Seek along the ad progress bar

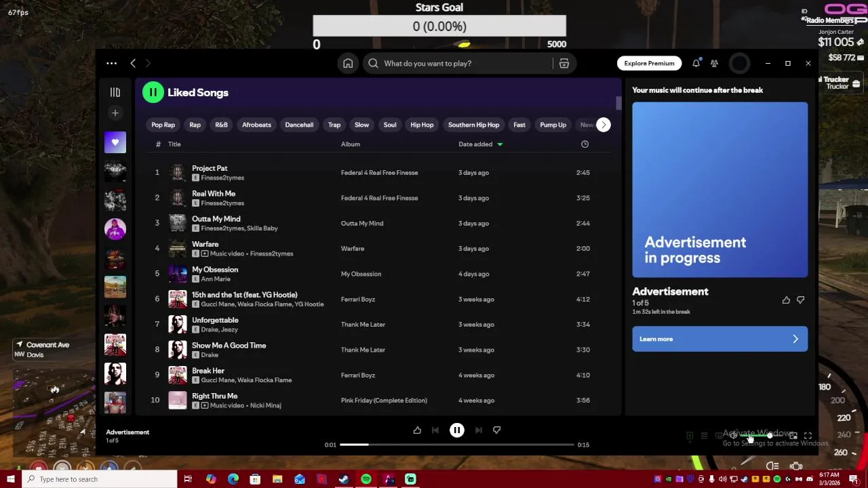(457, 445)
